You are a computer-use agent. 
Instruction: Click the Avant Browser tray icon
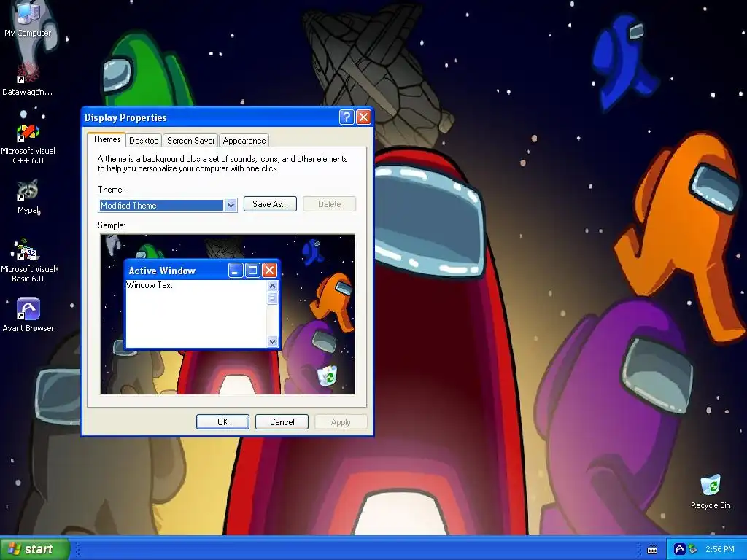(680, 549)
